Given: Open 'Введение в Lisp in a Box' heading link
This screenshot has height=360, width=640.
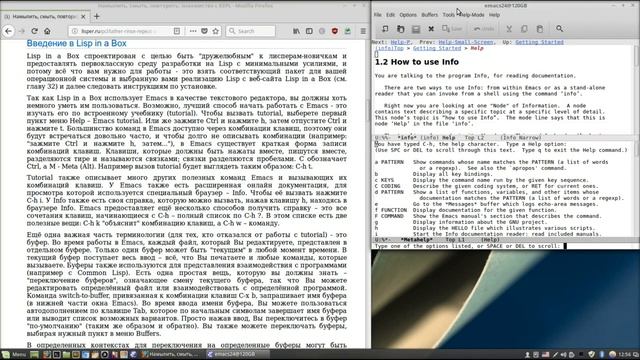Looking at the screenshot, I should [x=76, y=43].
